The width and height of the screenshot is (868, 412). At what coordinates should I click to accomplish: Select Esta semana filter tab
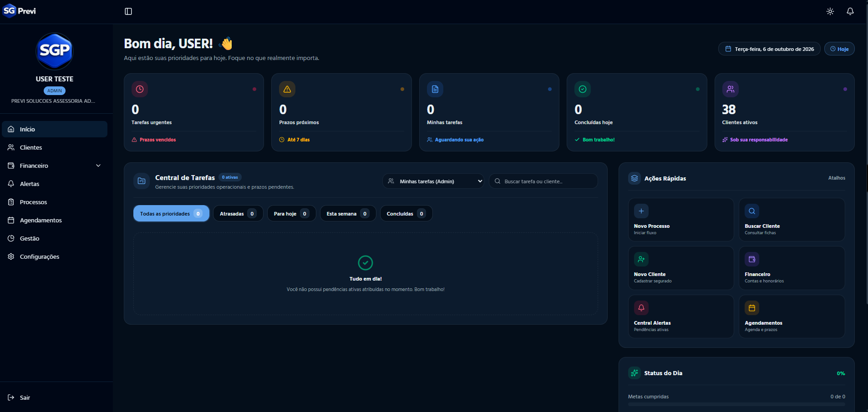click(x=348, y=214)
